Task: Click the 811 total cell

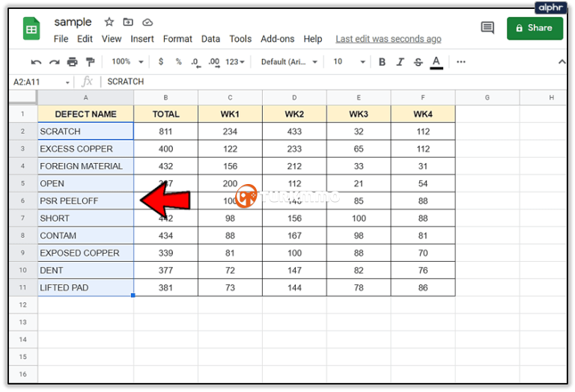Action: 165,131
